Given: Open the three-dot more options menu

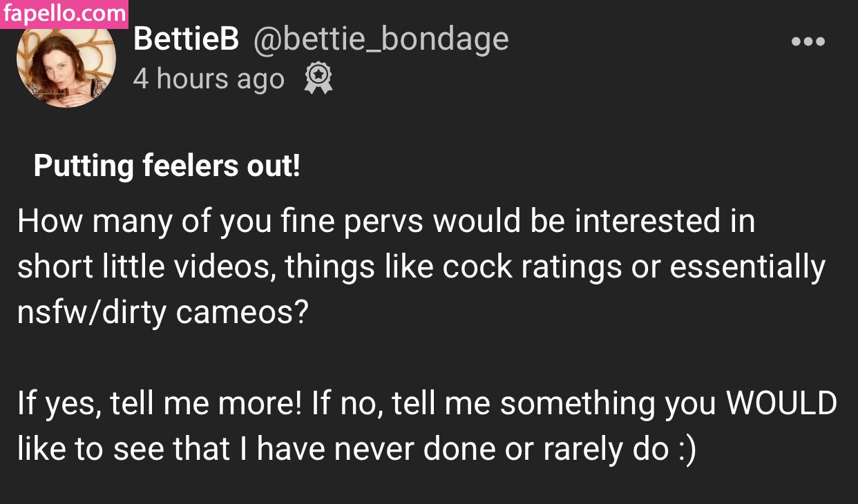Looking at the screenshot, I should coord(808,42).
